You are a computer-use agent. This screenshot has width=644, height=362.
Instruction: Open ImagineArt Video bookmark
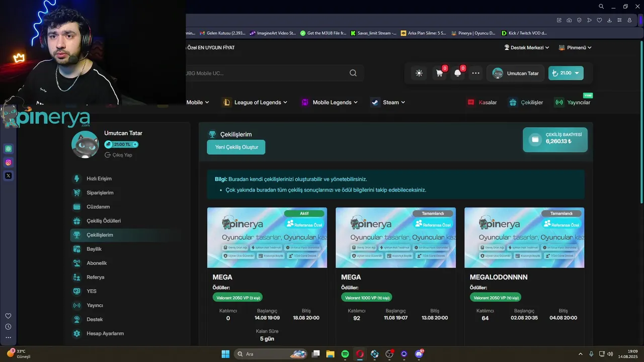(273, 33)
